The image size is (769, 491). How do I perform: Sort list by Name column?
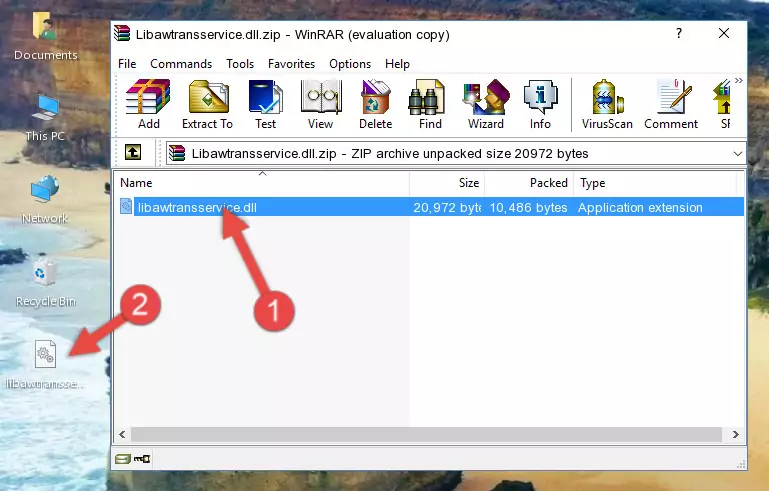click(262, 183)
